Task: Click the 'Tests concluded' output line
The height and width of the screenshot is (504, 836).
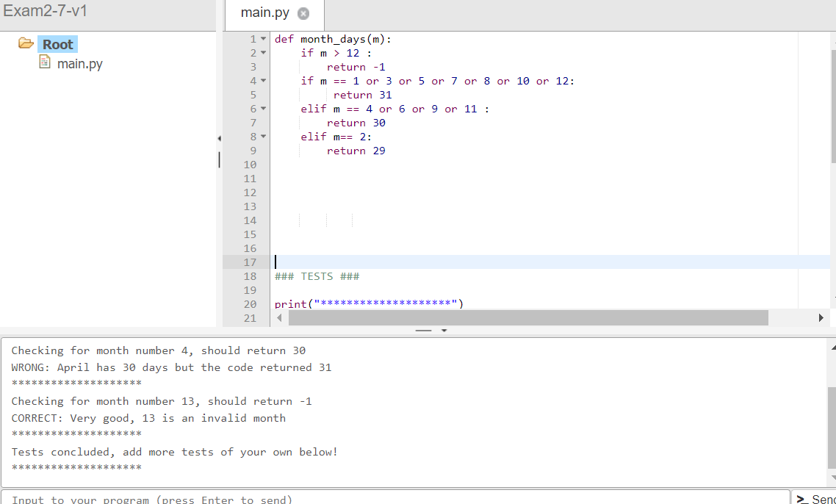Action: coord(174,453)
